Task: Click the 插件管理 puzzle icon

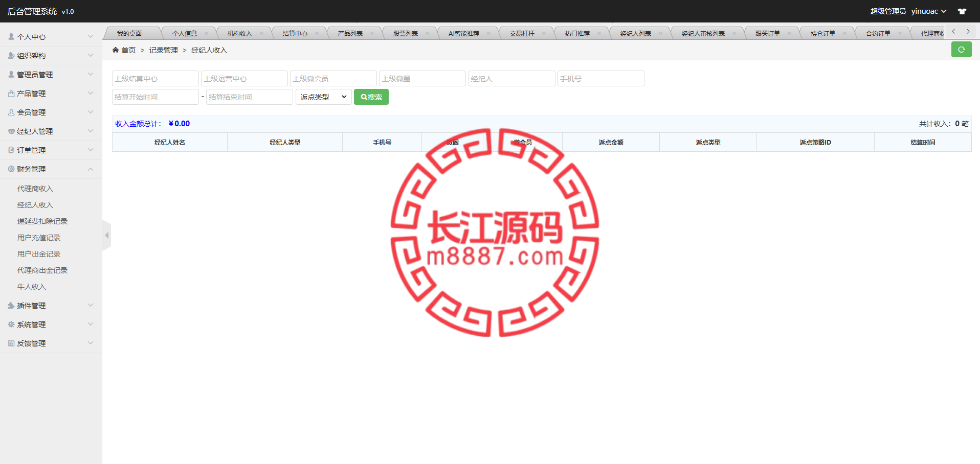Action: pyautogui.click(x=11, y=306)
